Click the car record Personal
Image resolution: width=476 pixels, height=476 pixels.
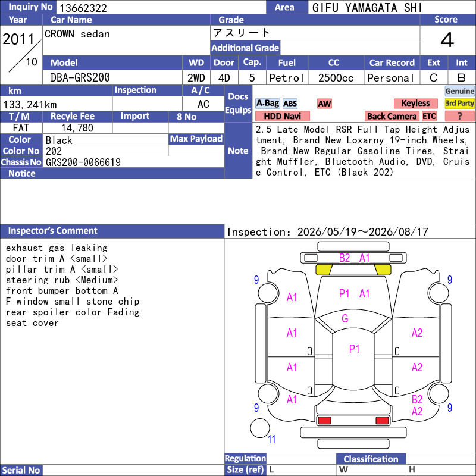coord(391,78)
